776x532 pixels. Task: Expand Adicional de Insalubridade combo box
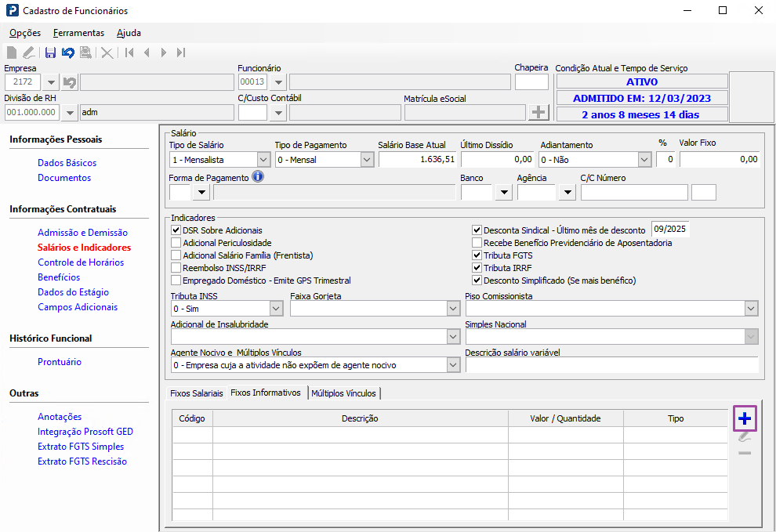point(453,337)
